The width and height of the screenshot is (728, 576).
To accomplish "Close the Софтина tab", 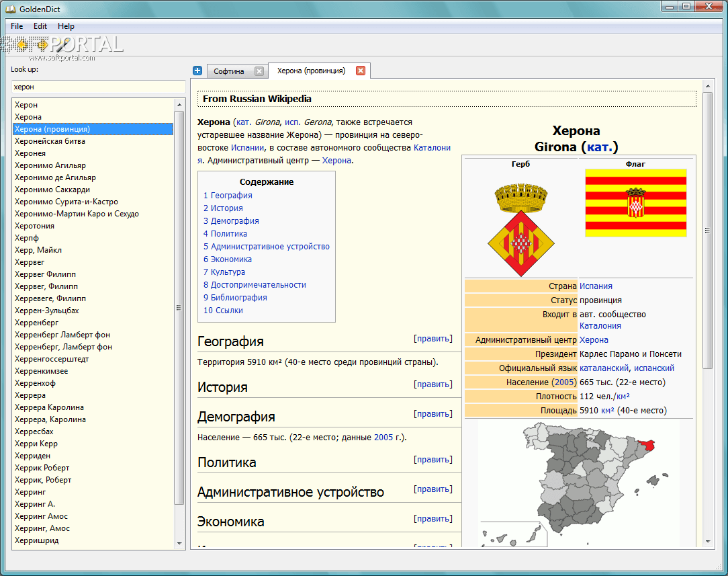I will [x=259, y=71].
